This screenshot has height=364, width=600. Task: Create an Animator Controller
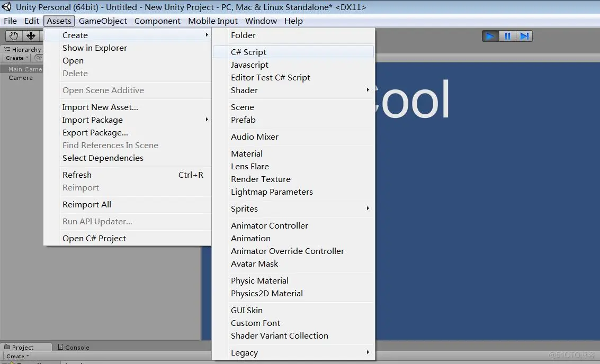pyautogui.click(x=293, y=225)
